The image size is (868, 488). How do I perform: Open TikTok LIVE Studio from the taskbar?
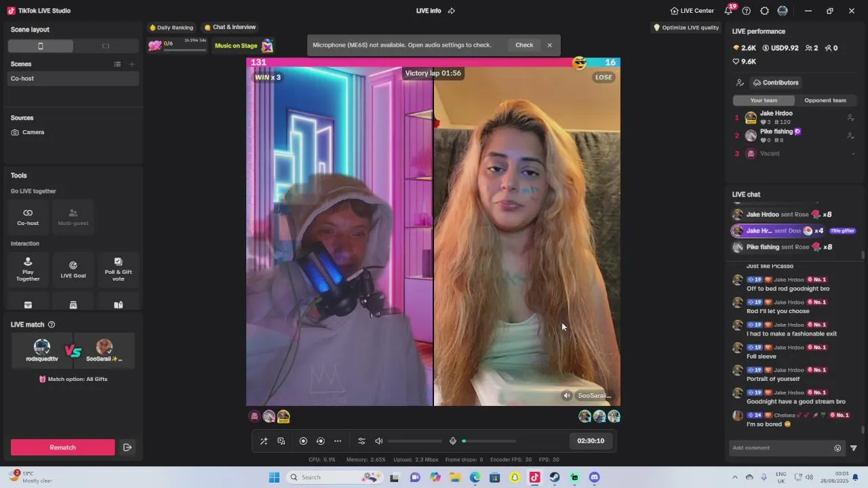click(x=534, y=477)
